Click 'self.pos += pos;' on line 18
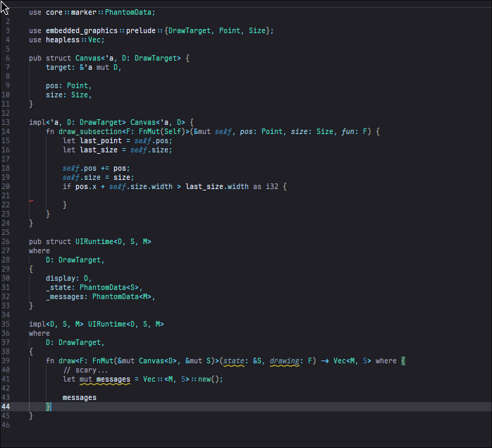Screen dimensions: 492x448 pos(96,169)
